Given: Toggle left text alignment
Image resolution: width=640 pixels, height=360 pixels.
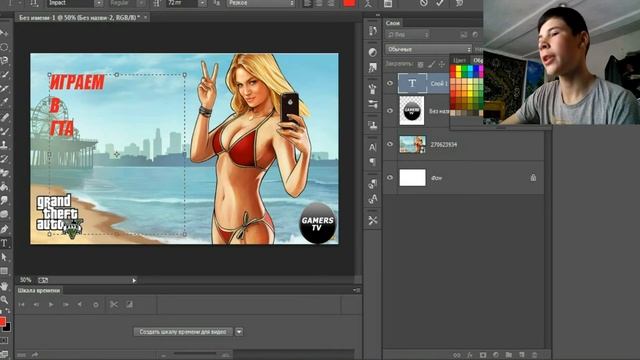Looking at the screenshot, I should pos(308,3).
